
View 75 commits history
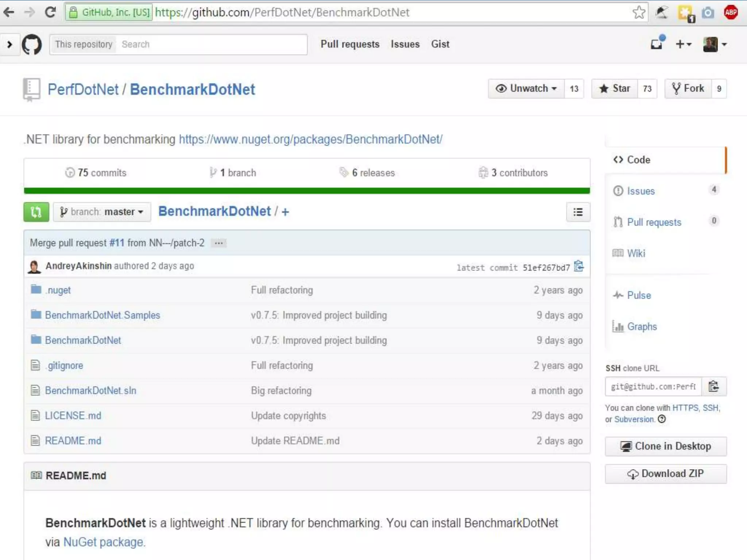[x=96, y=172]
